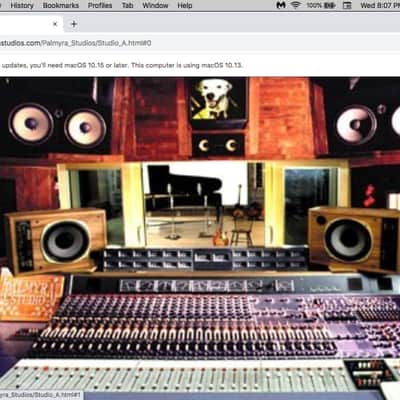Click the M menu bar icon

[281, 5]
